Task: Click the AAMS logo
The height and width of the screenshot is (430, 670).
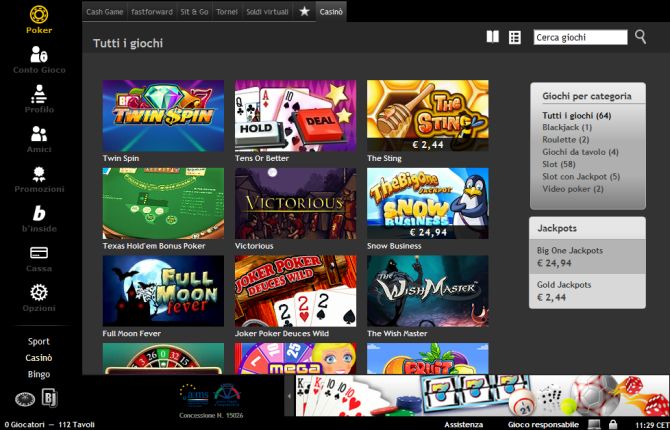Action: coord(195,394)
